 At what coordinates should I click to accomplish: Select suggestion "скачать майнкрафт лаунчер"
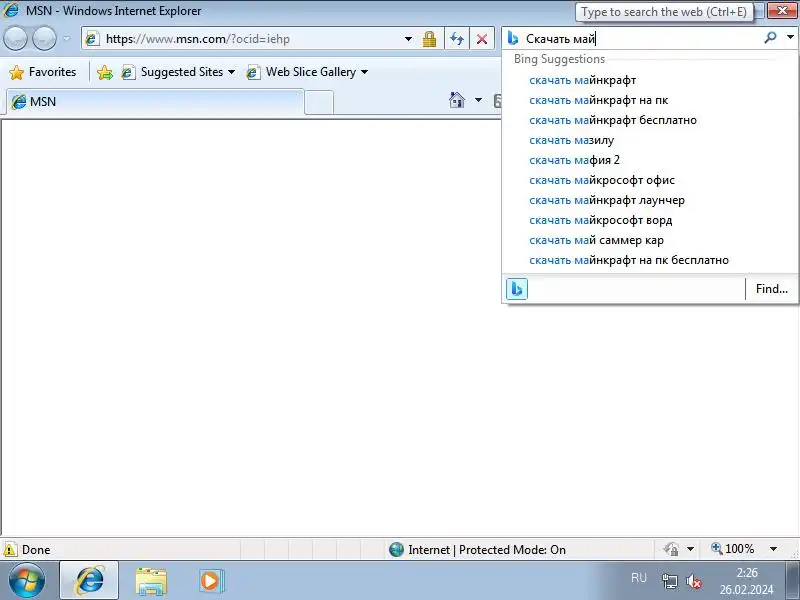click(x=649, y=200)
